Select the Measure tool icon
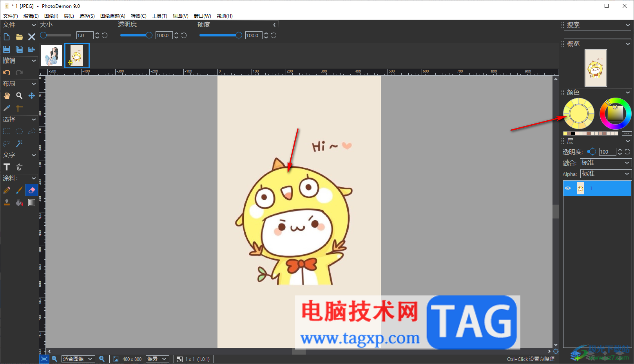The height and width of the screenshot is (364, 634). click(19, 108)
